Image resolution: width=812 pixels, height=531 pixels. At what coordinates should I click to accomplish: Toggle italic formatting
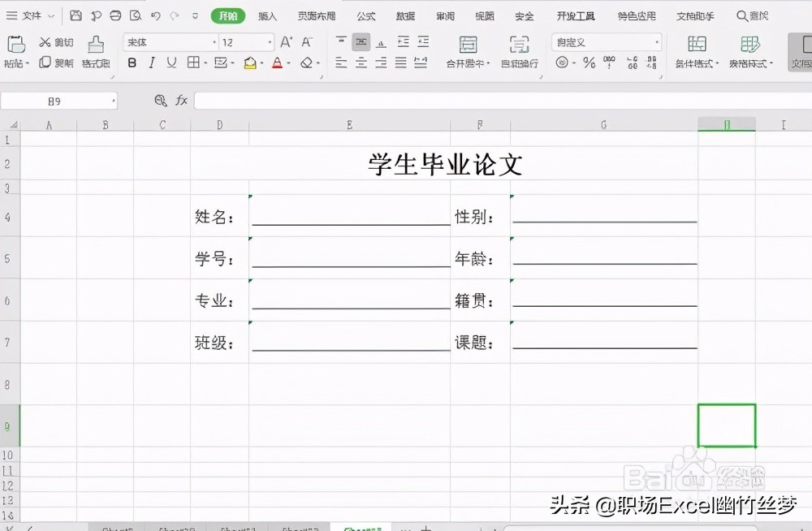[152, 62]
